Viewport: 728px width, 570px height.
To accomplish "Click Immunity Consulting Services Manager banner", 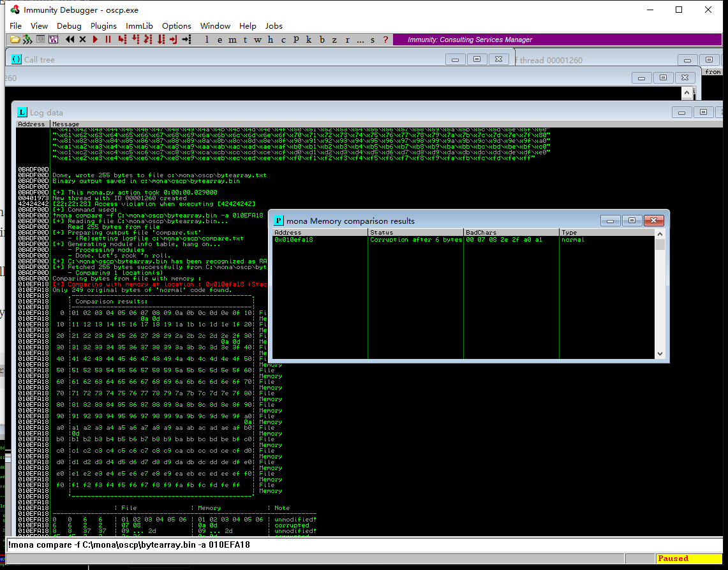I will coord(557,40).
